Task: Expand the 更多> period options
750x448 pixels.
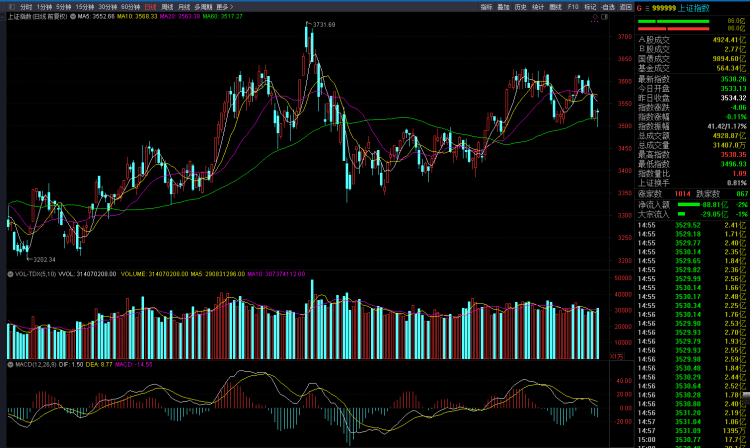Action: point(225,6)
